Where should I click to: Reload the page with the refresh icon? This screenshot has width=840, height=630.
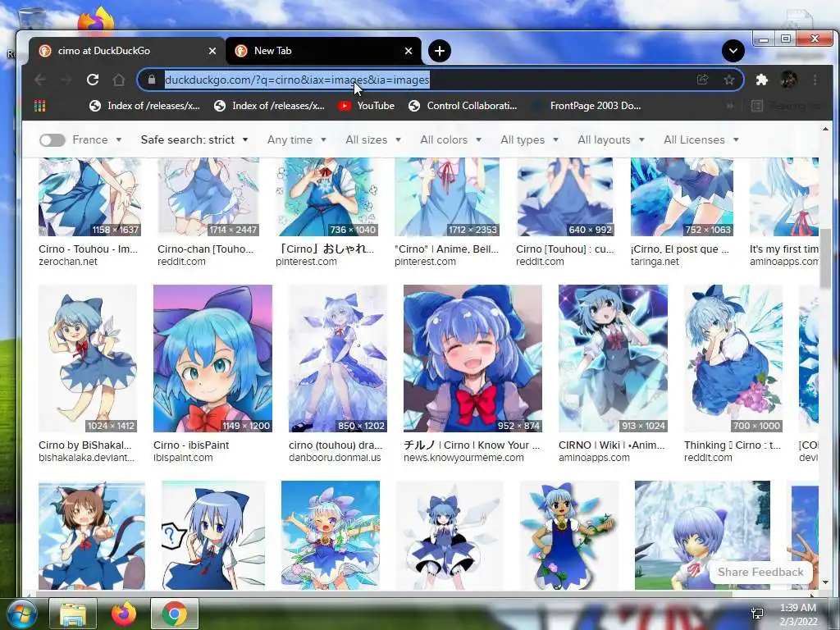(93, 80)
